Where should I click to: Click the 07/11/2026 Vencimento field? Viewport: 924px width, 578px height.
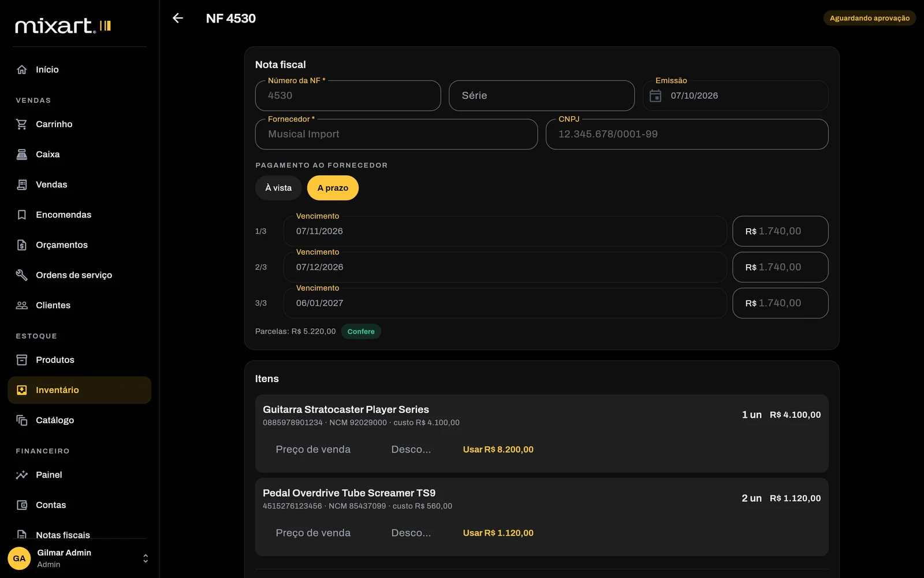click(x=505, y=231)
